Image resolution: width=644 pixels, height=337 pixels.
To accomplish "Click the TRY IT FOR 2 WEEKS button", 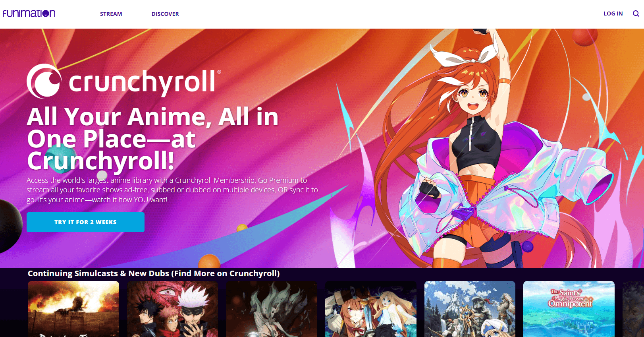I will (x=85, y=222).
